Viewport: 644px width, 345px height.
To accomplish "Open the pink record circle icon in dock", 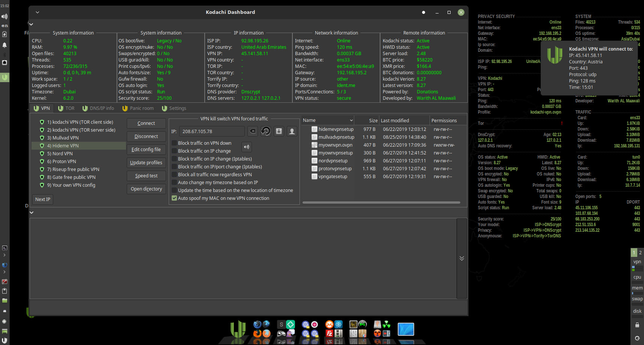I will tap(315, 324).
